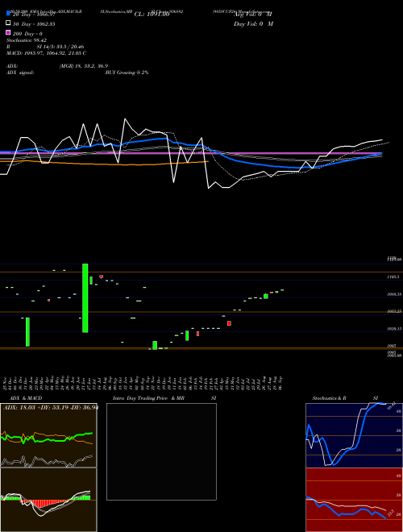Click the 'Avg Vol: 0 M' label
This screenshot has height=532, width=403.
tap(253, 15)
